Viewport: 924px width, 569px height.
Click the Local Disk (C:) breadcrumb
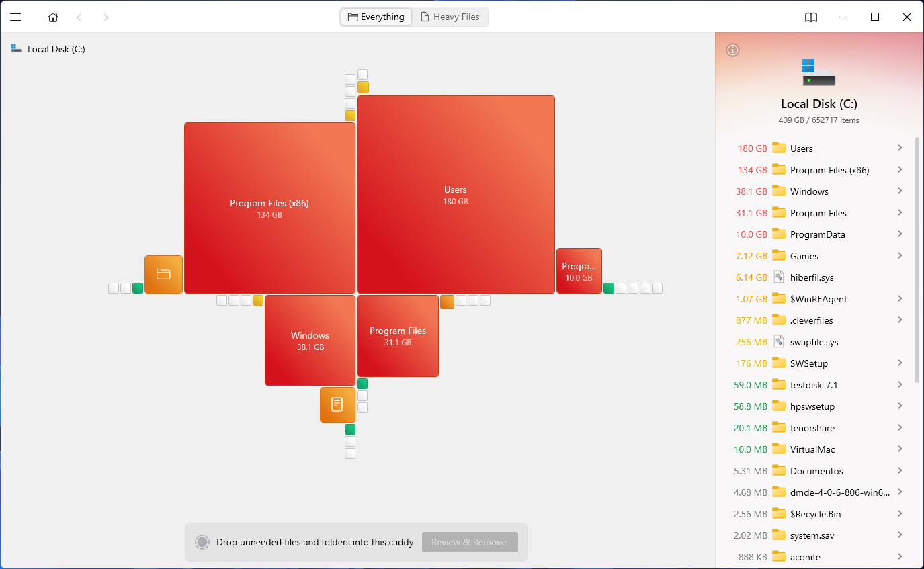point(56,49)
